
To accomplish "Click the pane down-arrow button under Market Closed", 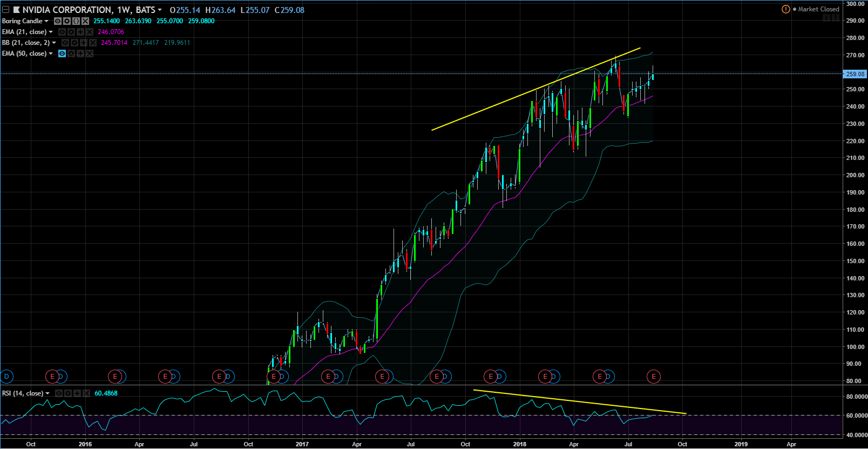I will click(826, 18).
